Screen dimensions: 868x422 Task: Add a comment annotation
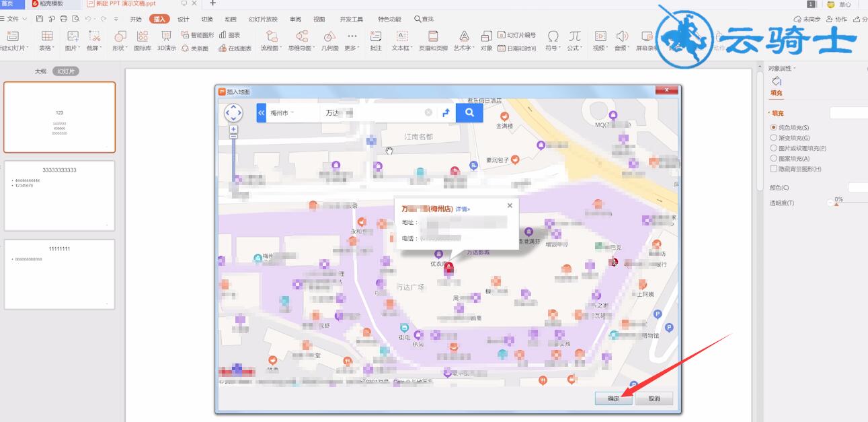[x=376, y=40]
